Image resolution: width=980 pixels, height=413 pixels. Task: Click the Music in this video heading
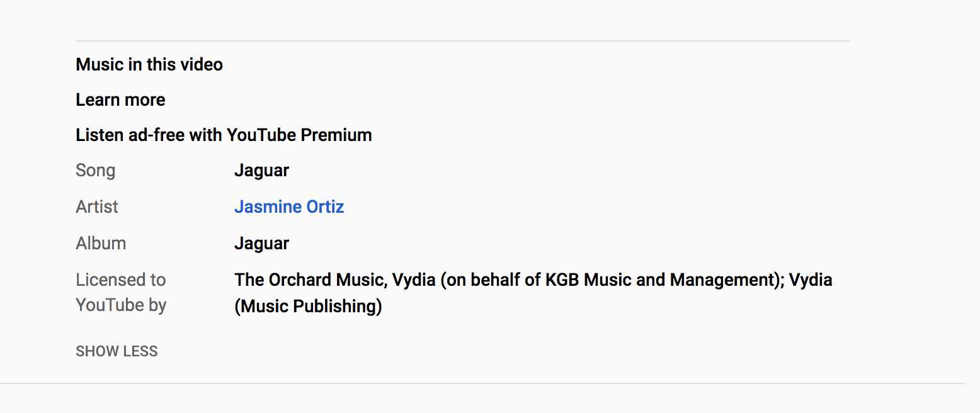149,64
